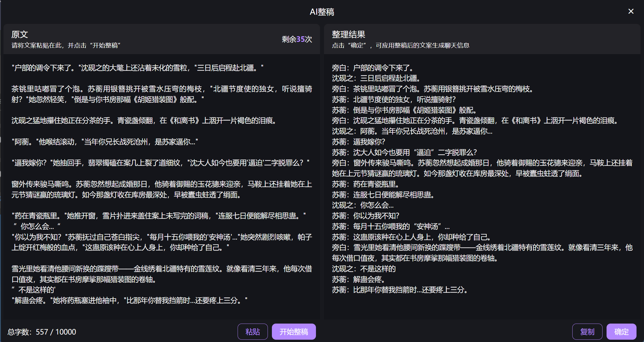Screen dimensions: 644x342
Task: Click the AI整稿 title text
Action: click(322, 12)
